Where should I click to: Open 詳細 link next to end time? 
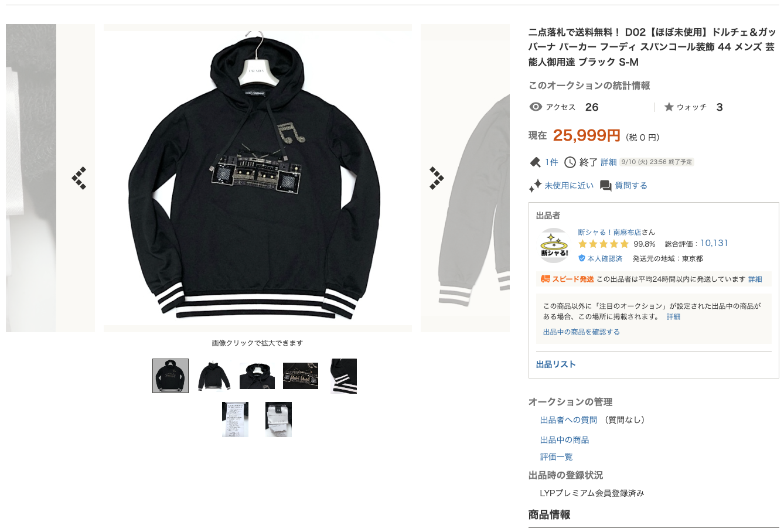(609, 162)
